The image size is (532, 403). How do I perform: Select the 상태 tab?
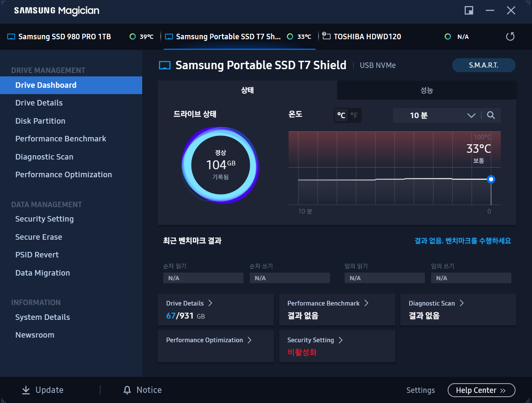point(247,90)
